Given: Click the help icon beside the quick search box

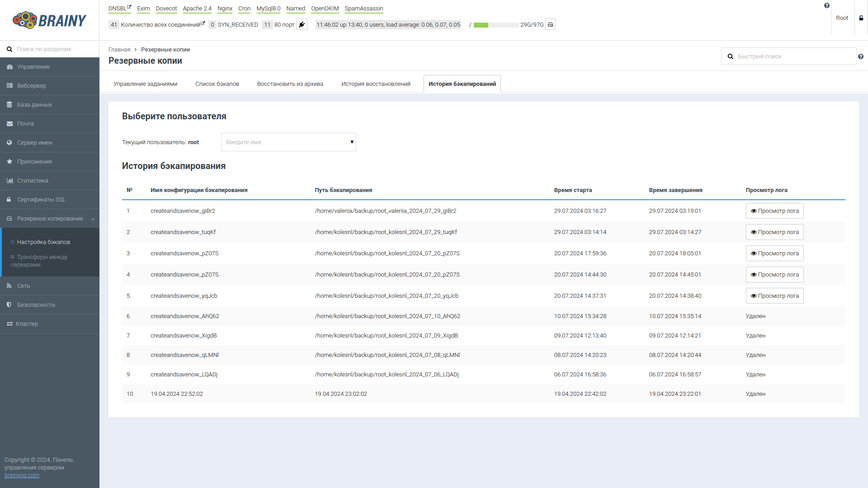Looking at the screenshot, I should [861, 56].
